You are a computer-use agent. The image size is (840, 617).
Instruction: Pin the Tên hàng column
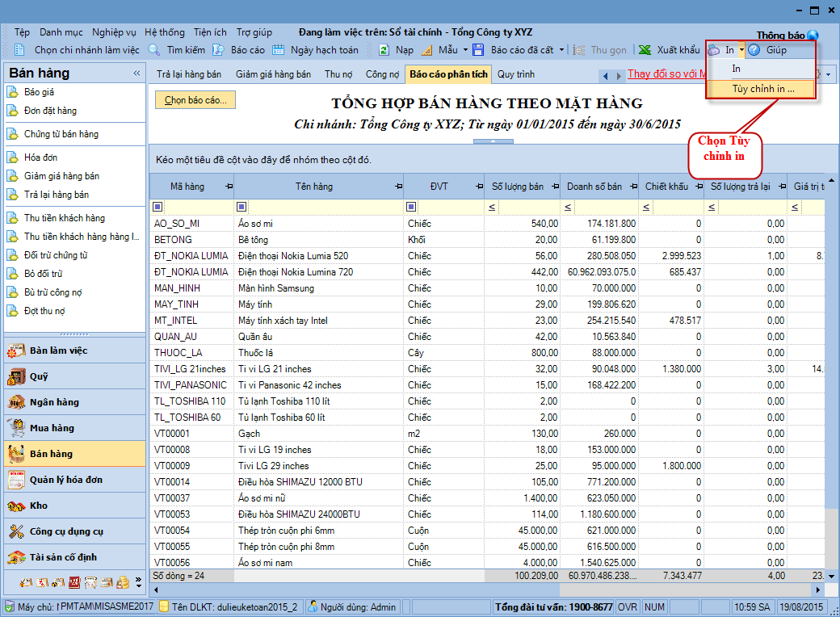(398, 187)
